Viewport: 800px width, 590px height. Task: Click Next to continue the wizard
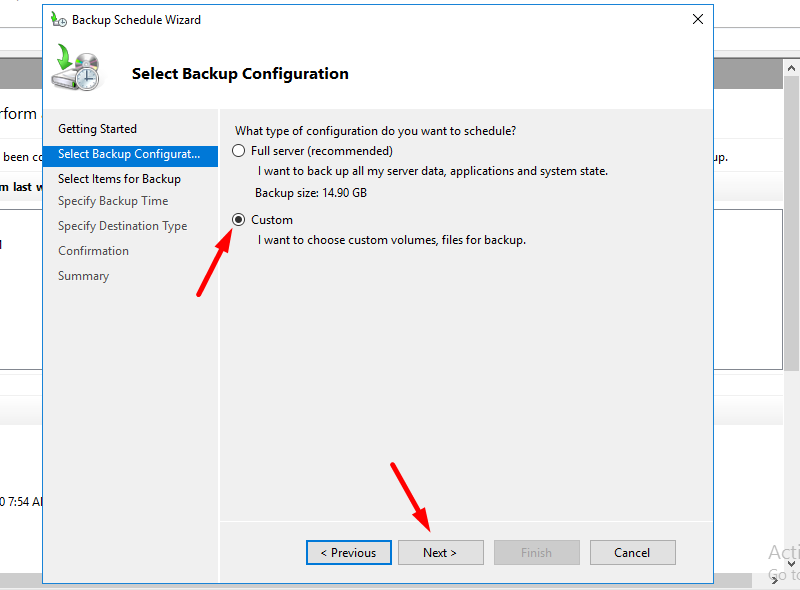(440, 553)
